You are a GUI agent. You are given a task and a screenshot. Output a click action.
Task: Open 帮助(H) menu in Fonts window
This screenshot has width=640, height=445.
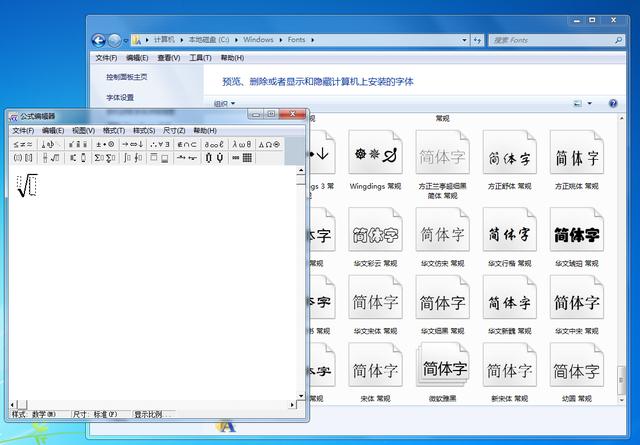click(232, 58)
